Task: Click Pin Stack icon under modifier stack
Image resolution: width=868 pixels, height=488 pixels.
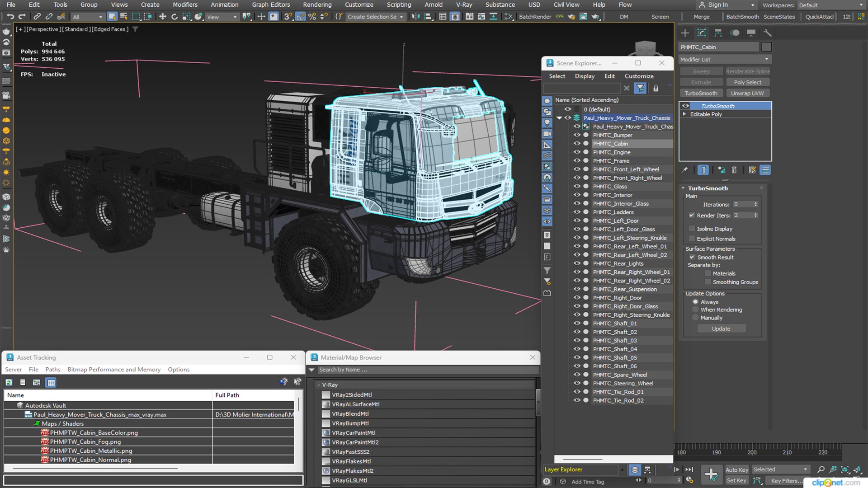Action: point(685,170)
